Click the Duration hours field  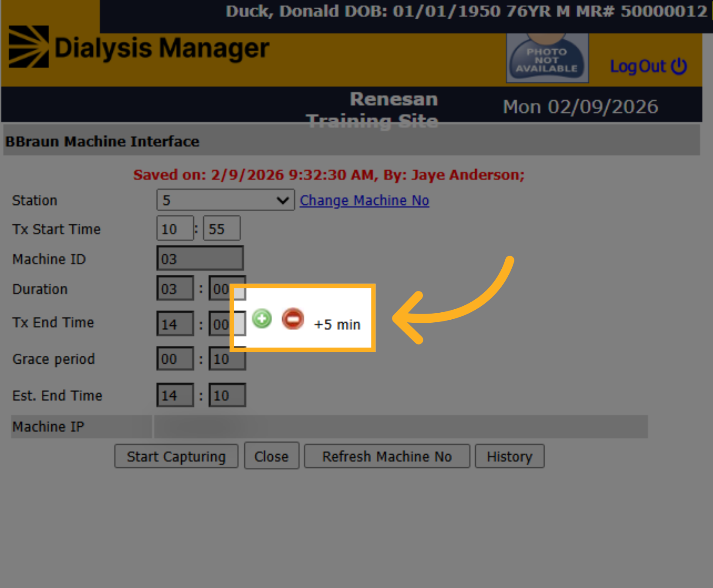tap(175, 288)
